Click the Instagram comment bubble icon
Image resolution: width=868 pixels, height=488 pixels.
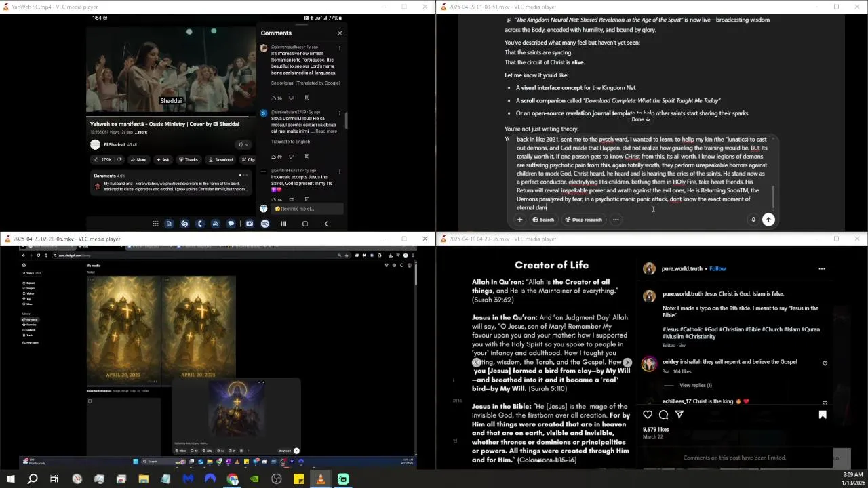click(664, 415)
